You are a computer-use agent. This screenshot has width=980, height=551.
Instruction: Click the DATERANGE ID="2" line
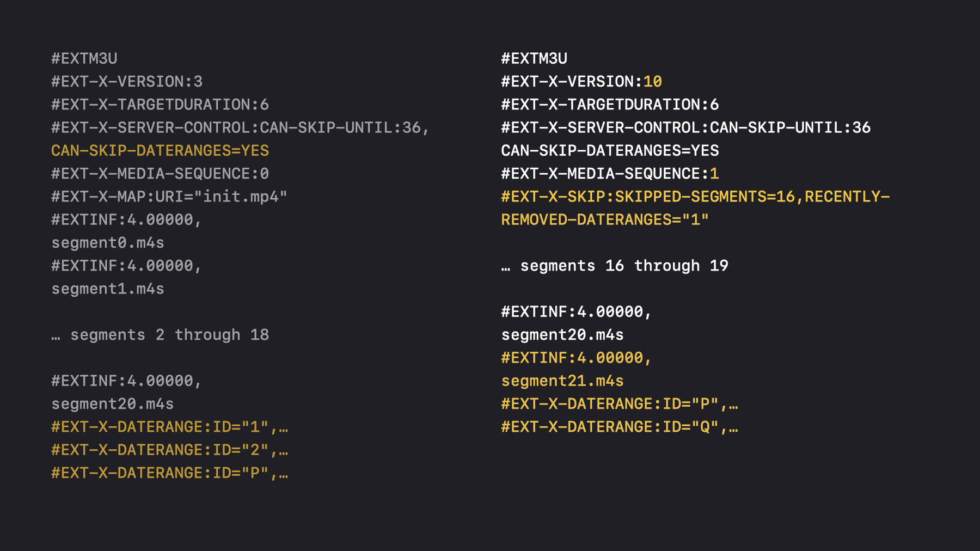pos(169,450)
